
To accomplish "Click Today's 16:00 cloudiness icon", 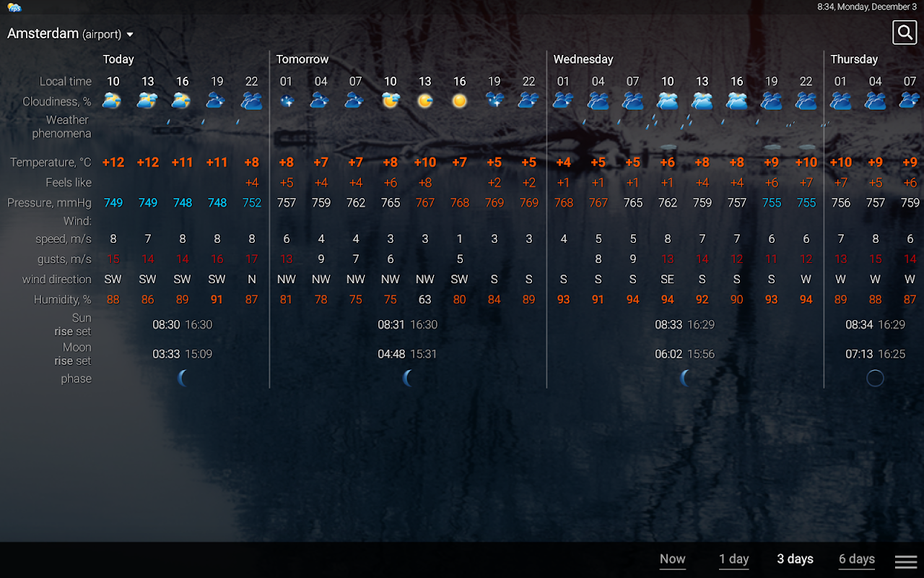I will [182, 100].
